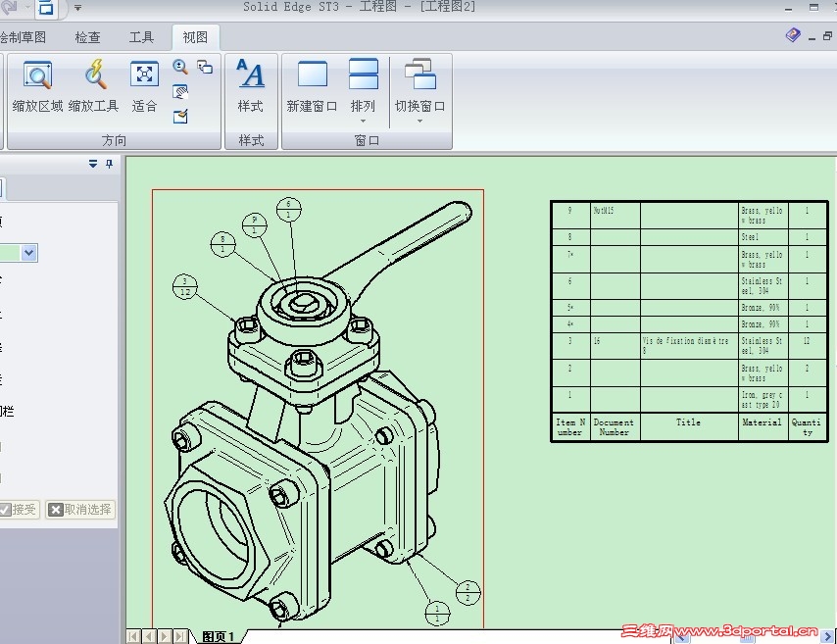Click the help icon at ribbon right
Image resolution: width=837 pixels, height=644 pixels.
click(793, 35)
